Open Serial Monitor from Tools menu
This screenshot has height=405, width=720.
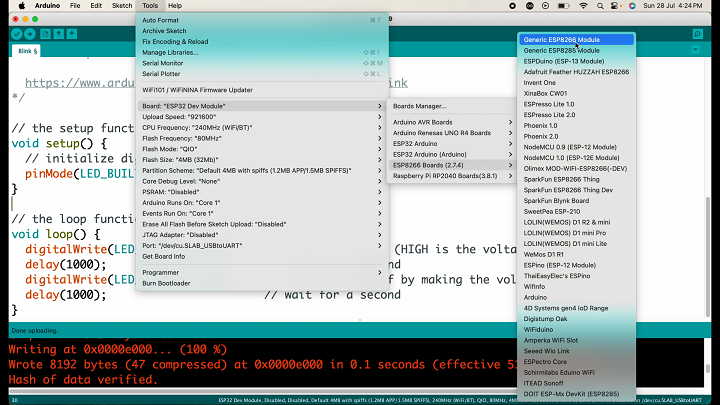pos(262,63)
